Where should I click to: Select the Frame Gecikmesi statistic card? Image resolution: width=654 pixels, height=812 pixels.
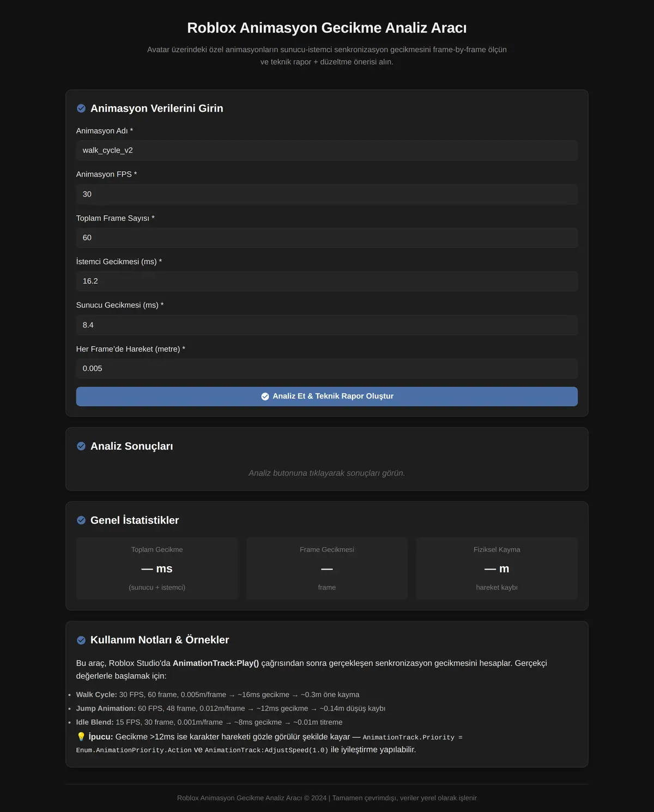327,568
